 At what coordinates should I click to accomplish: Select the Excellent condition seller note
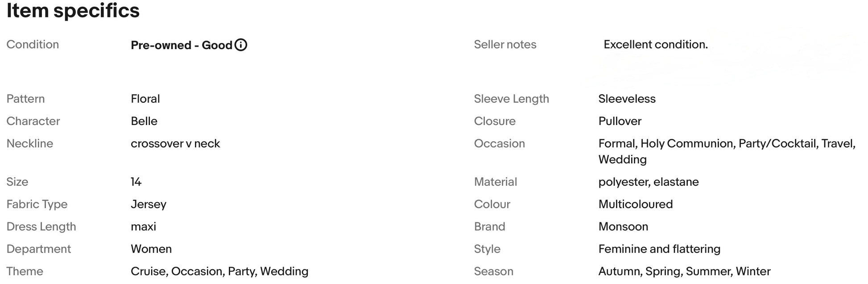tap(655, 45)
